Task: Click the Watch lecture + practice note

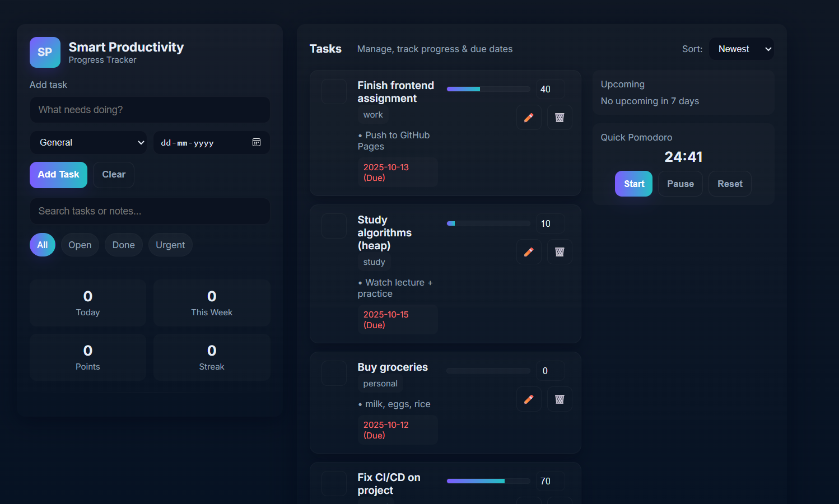Action: [x=395, y=288]
